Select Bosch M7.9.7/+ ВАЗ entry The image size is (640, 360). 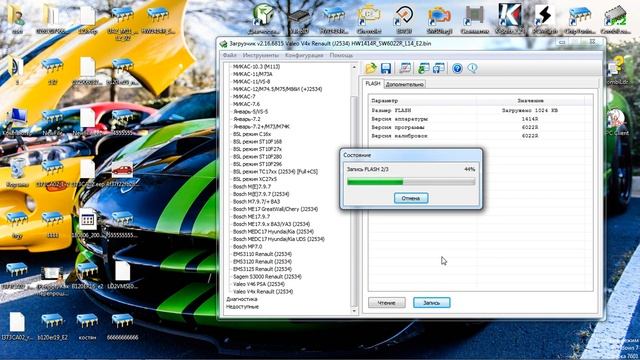coord(256,202)
